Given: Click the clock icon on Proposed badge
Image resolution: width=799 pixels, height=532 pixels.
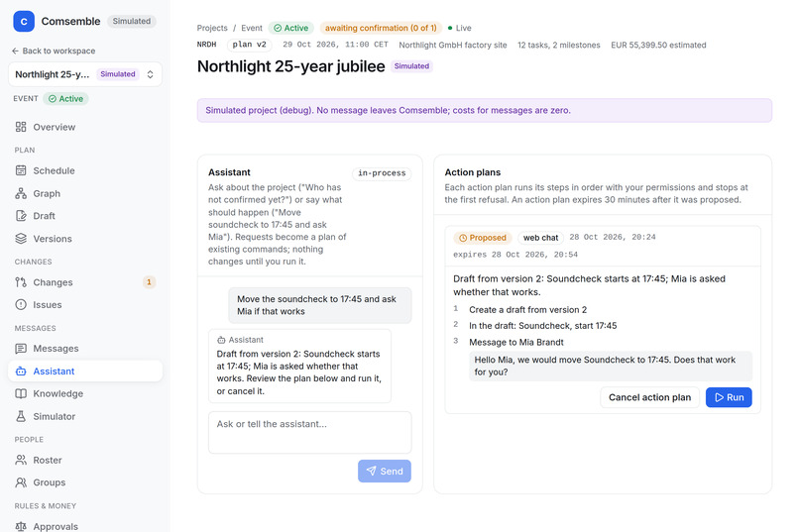Looking at the screenshot, I should [463, 238].
